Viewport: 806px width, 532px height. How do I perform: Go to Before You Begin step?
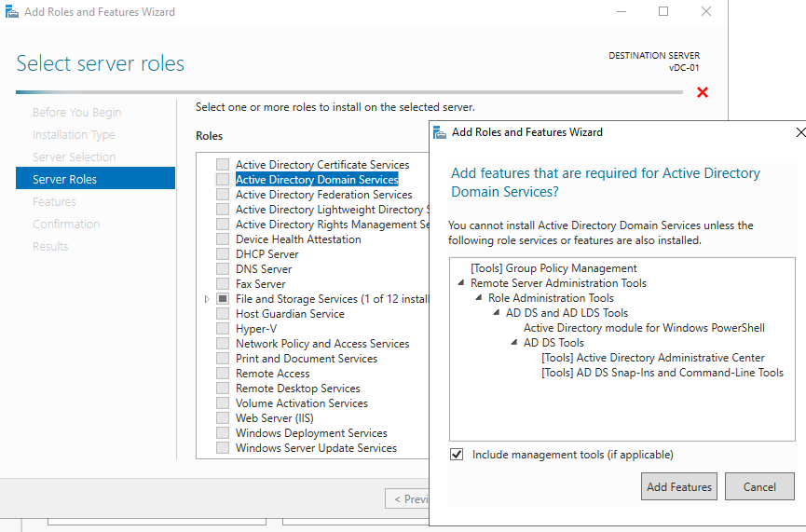(x=77, y=112)
